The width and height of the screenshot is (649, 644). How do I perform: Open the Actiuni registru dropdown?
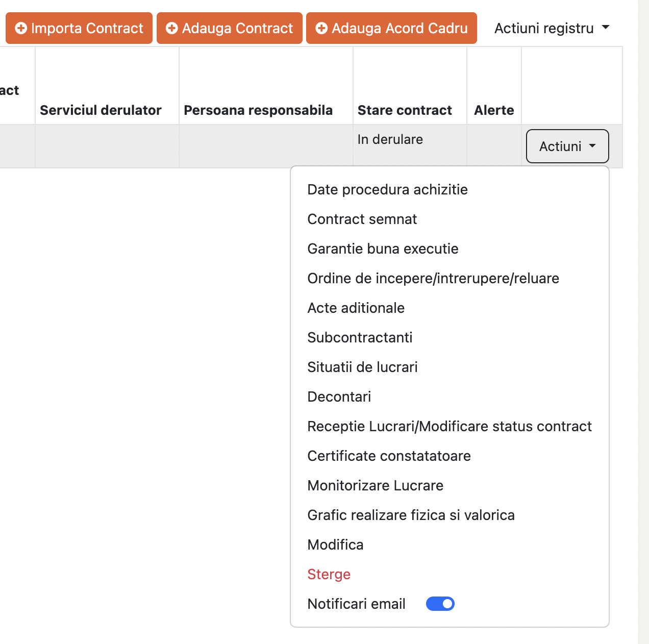[x=552, y=28]
